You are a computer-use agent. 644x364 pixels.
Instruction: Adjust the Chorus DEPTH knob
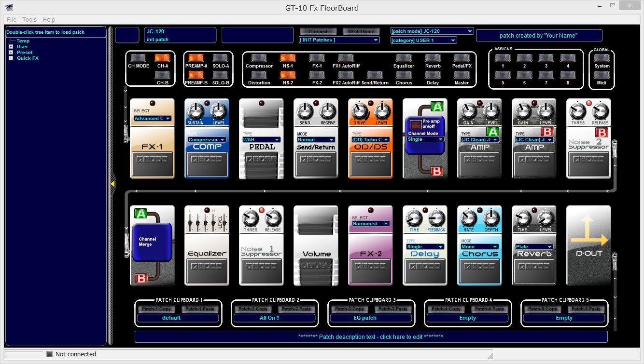491,218
